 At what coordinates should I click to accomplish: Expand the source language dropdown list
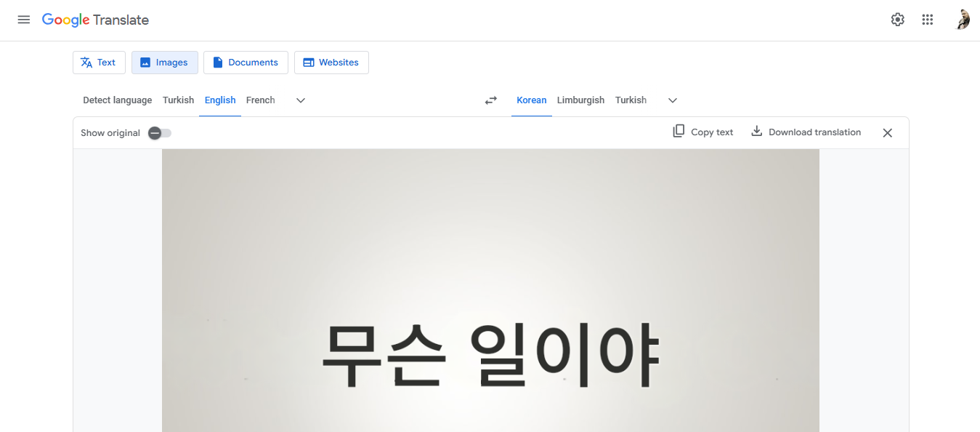(300, 100)
